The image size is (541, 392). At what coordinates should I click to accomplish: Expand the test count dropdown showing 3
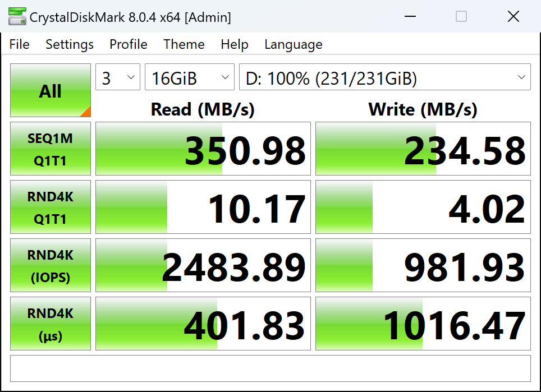tap(118, 77)
